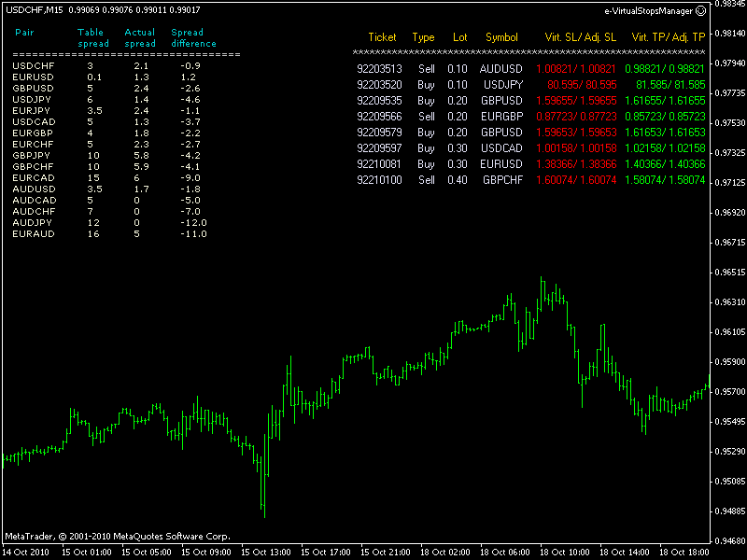Click stop loss value 0.87723/ 0.87723
This screenshot has height=560, width=747.
[576, 117]
